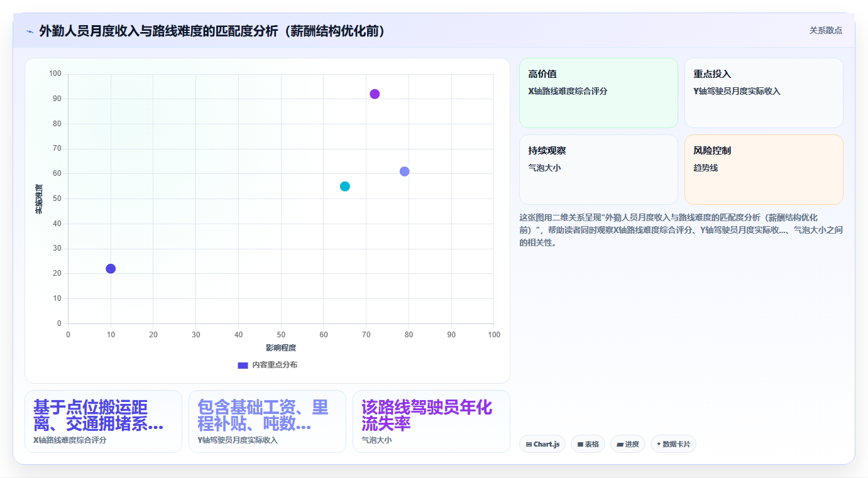Click the lightning icon beside the title
The image size is (868, 478).
tap(30, 31)
